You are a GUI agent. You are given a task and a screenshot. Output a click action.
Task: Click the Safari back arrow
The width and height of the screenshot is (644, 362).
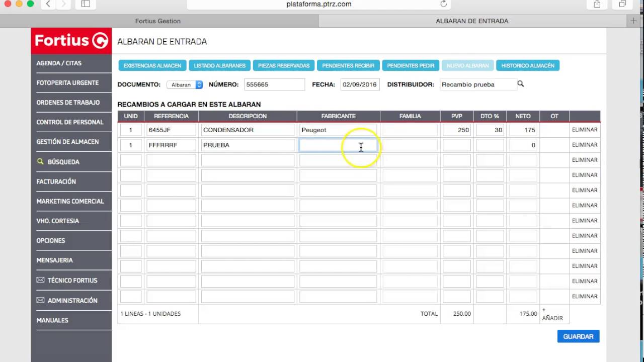pos(48,4)
